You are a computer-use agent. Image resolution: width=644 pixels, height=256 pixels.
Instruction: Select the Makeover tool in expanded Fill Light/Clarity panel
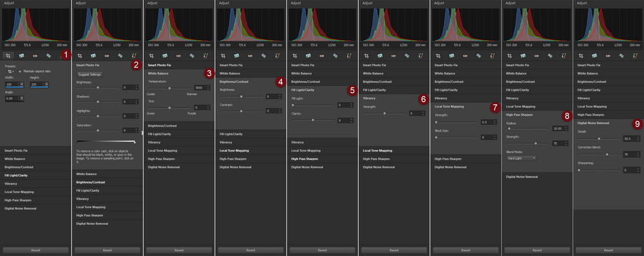coord(335,55)
